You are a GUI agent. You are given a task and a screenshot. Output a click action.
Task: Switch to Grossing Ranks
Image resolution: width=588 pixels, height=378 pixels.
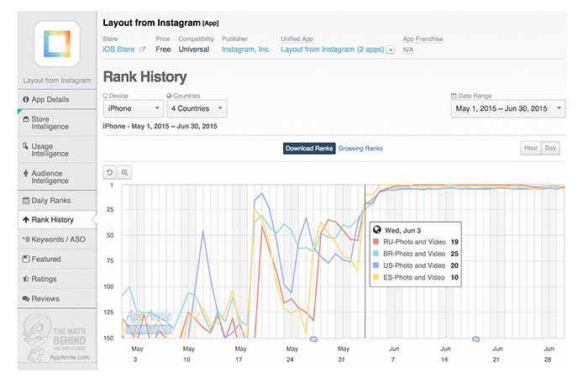pyautogui.click(x=360, y=148)
